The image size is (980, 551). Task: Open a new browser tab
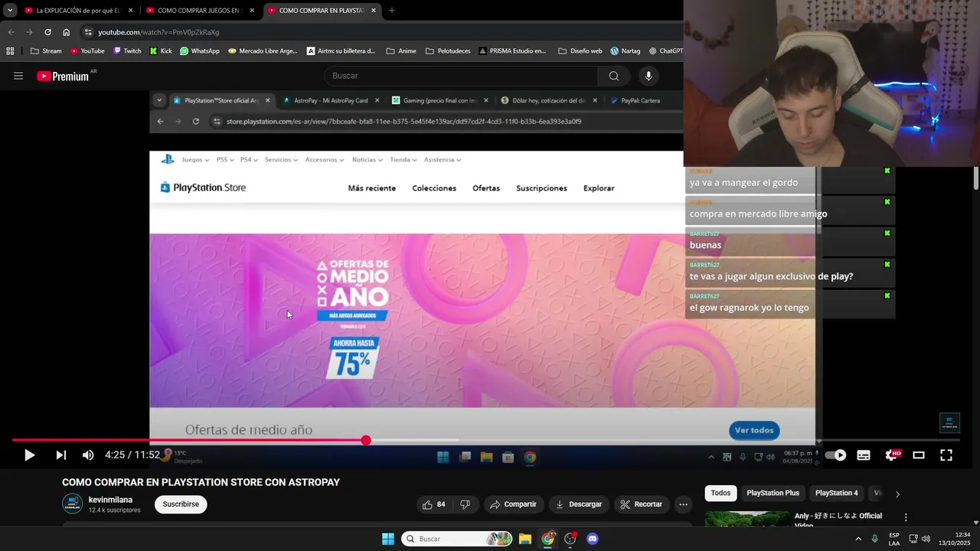392,11
